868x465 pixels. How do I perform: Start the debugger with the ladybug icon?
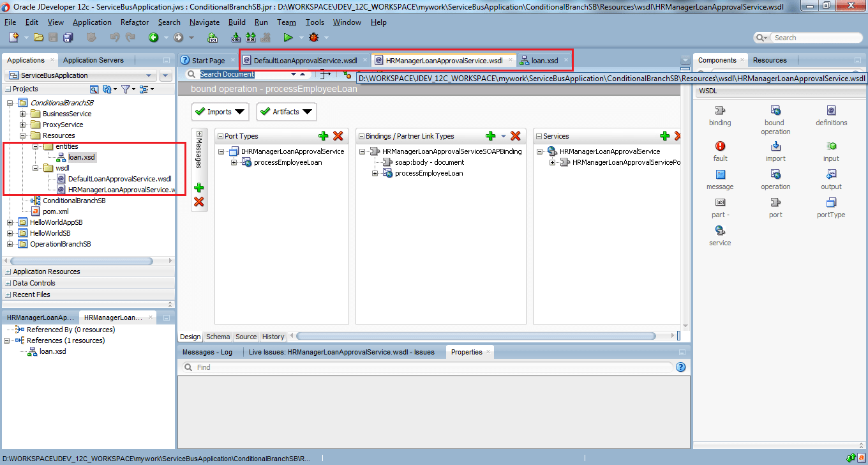tap(312, 37)
